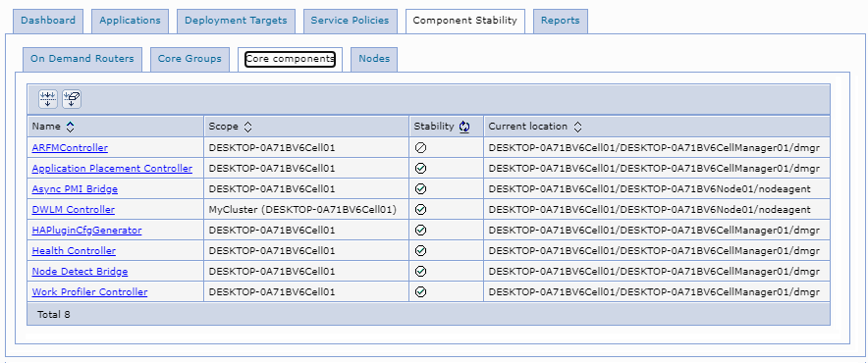The image size is (868, 363).
Task: Click stable checkmark for DWLM Controller
Action: 420,210
